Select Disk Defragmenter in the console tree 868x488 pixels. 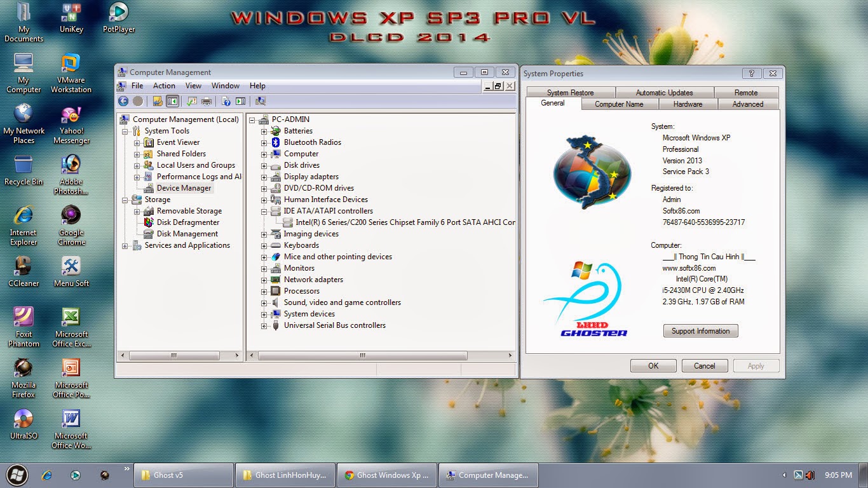pos(188,222)
